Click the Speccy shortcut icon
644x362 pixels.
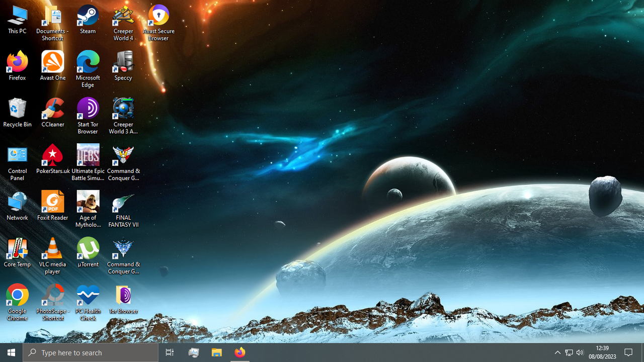[123, 66]
